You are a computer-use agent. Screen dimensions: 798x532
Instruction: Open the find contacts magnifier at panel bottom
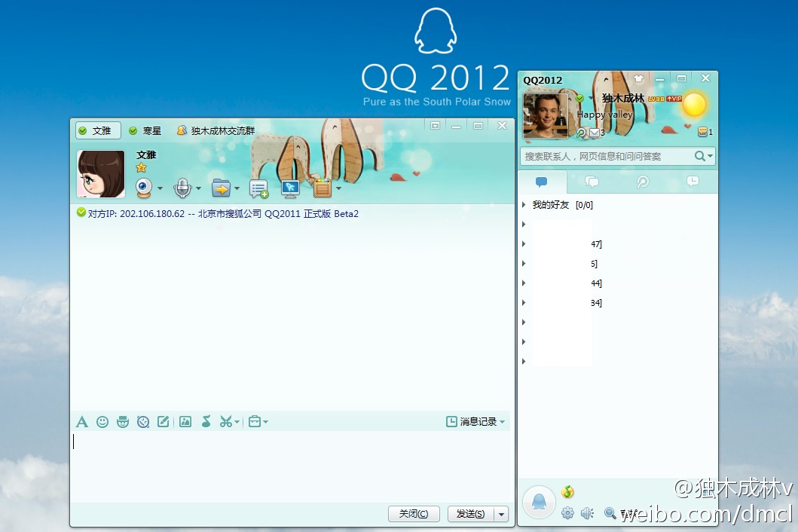point(610,512)
